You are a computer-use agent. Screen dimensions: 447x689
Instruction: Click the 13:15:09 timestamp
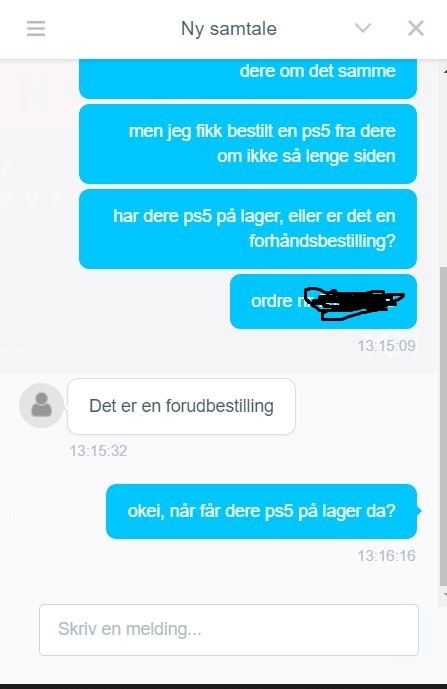[x=386, y=346]
